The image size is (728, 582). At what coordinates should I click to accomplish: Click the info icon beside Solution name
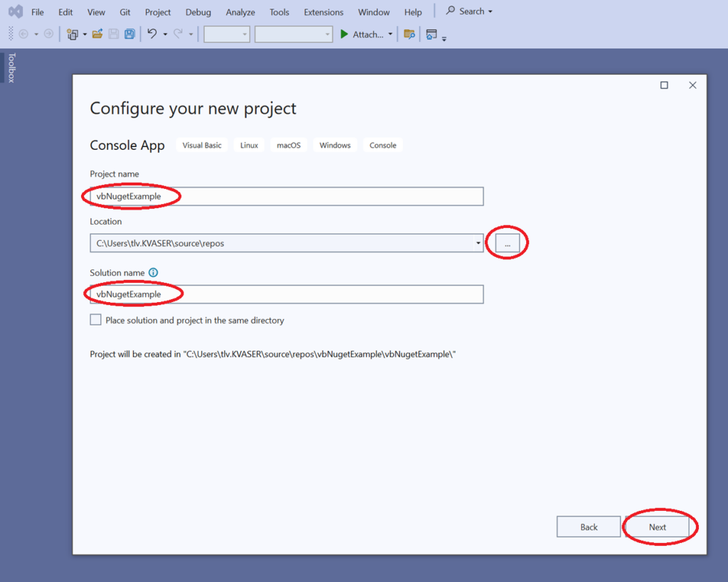[x=154, y=272]
